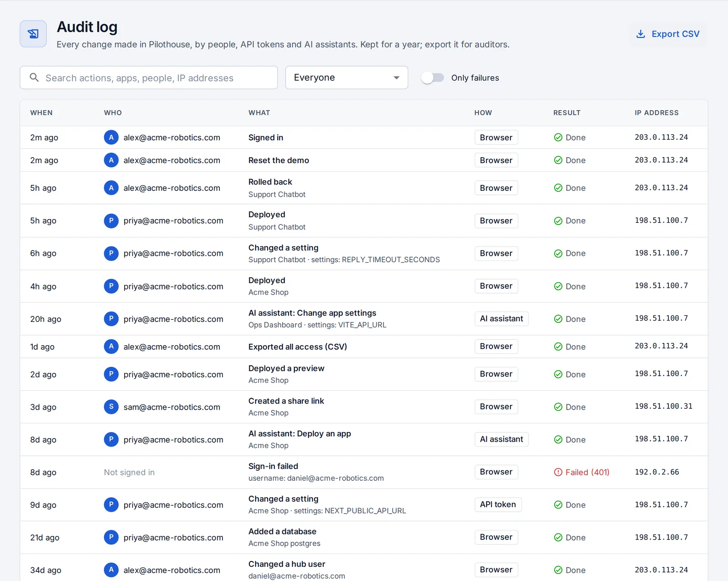Click the '20h ago' timestamp
728x581 pixels.
tap(45, 319)
